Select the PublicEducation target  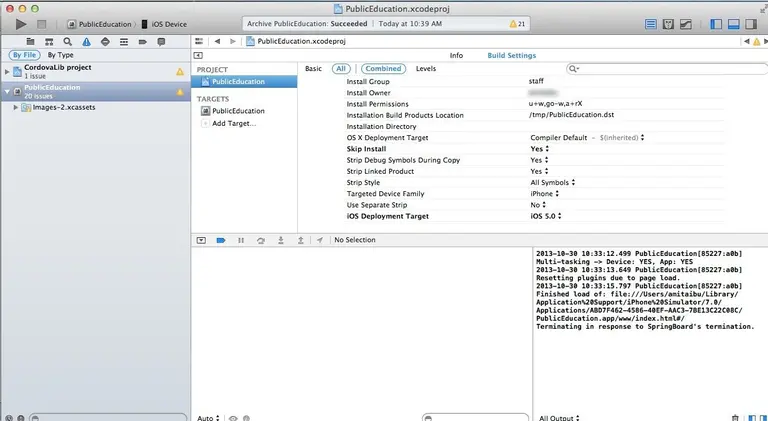click(238, 111)
